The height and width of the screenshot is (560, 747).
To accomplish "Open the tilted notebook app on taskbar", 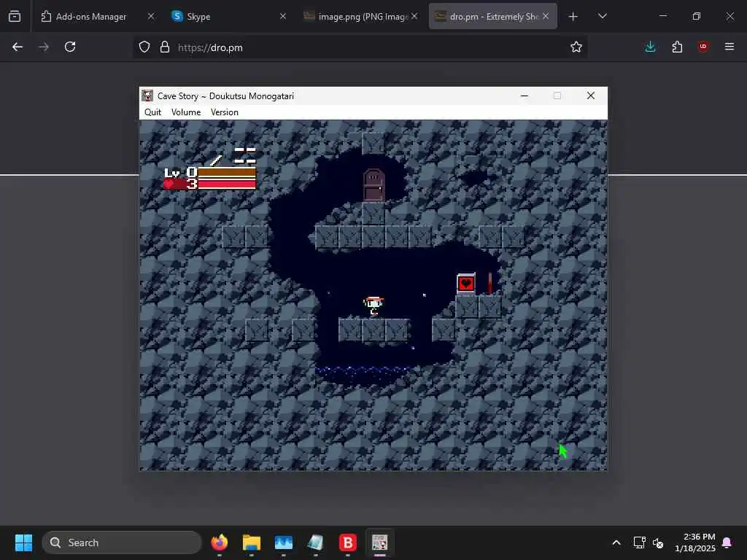I will (x=315, y=542).
